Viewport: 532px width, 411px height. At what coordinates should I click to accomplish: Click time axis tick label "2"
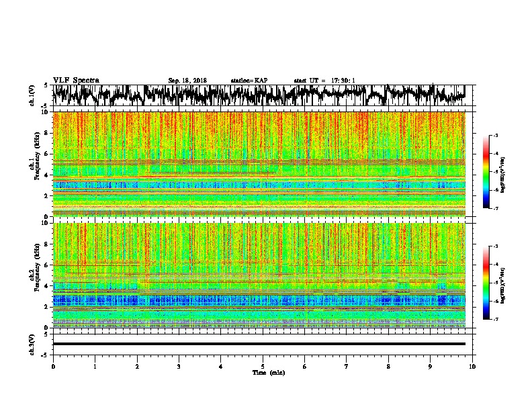pyautogui.click(x=137, y=367)
